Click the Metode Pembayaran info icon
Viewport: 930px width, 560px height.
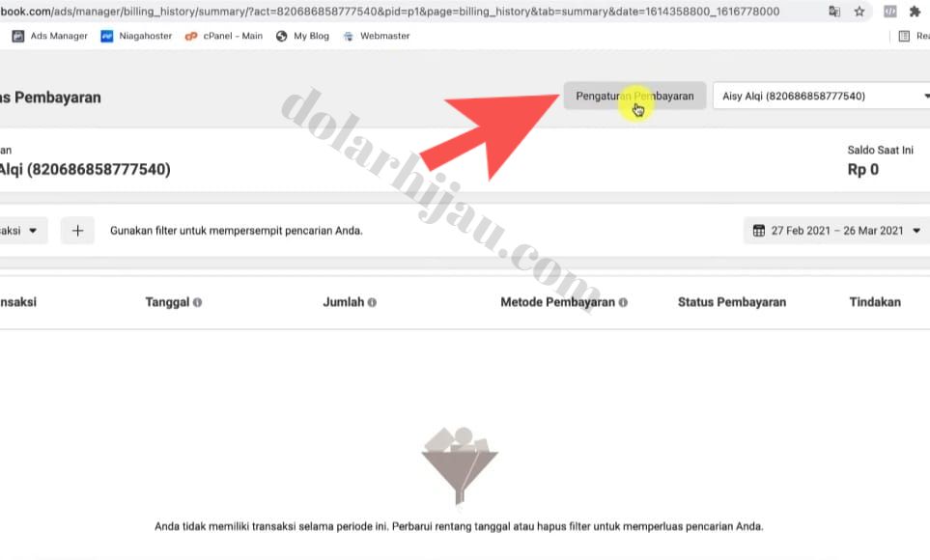[623, 302]
